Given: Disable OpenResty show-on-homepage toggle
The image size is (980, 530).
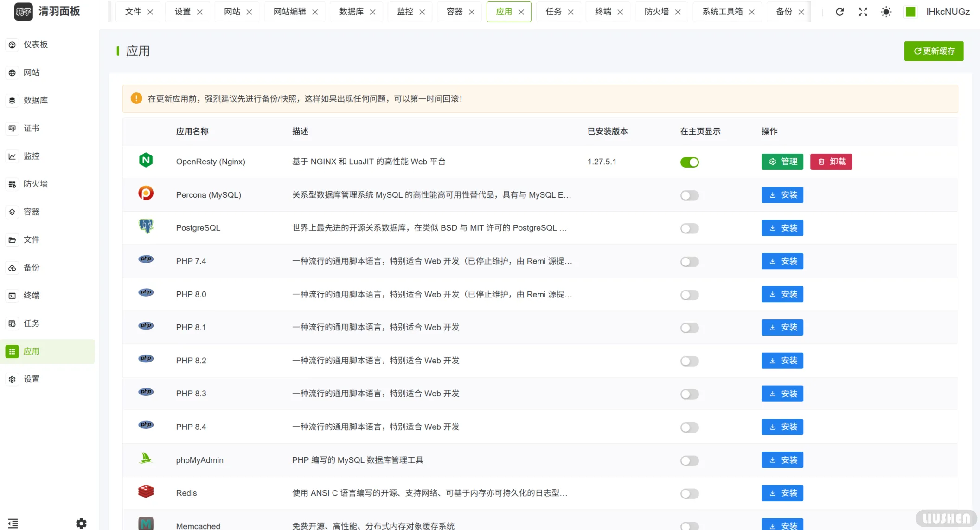Looking at the screenshot, I should coord(689,162).
